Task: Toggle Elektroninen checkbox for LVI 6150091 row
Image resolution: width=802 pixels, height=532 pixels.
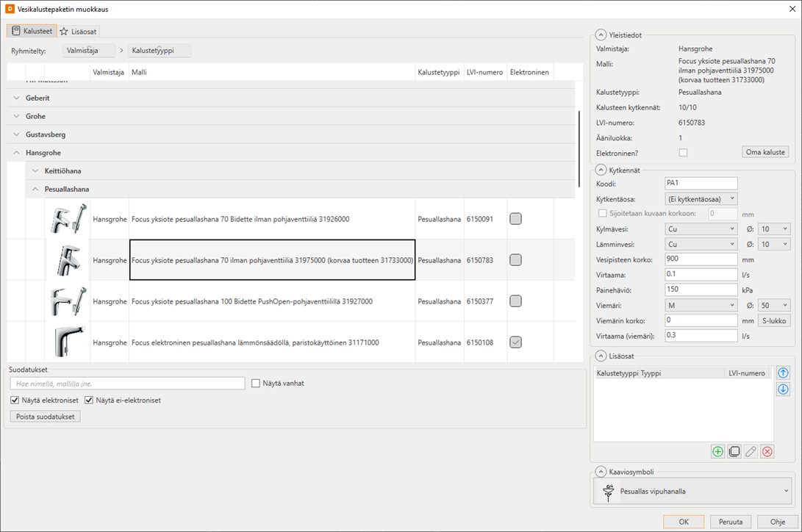Action: (515, 219)
